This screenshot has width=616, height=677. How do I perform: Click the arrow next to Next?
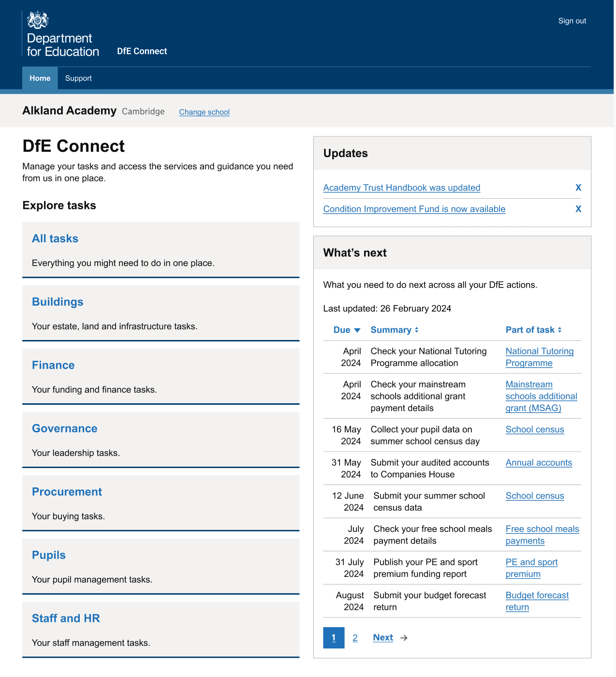tap(404, 638)
